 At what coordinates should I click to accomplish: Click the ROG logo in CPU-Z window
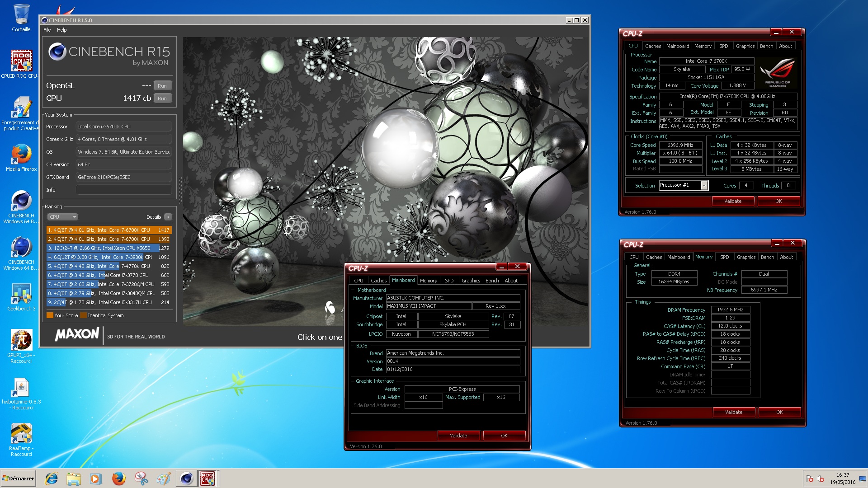(777, 72)
